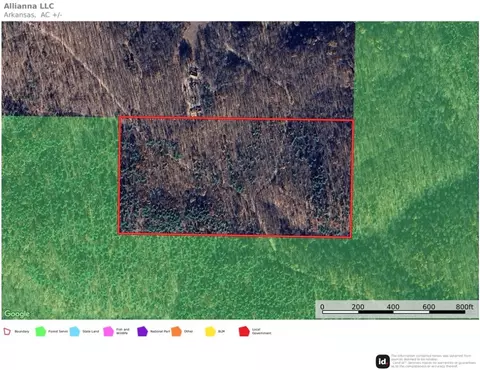Click the Boundary legend outline icon
This screenshot has width=480, height=370.
[7, 331]
